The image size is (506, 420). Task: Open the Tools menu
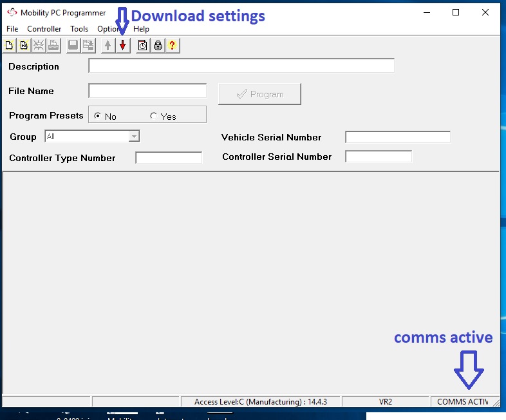click(x=79, y=29)
